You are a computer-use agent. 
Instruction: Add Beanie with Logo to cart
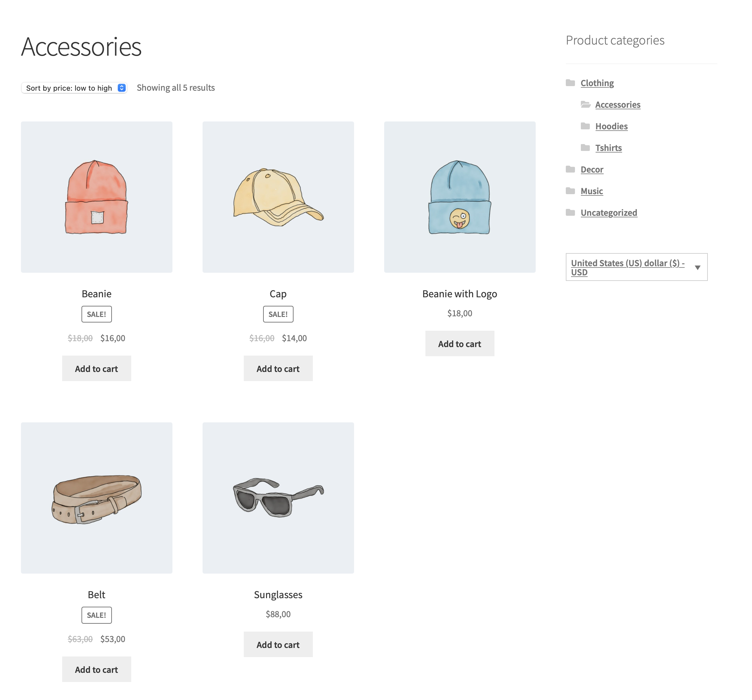coord(459,343)
